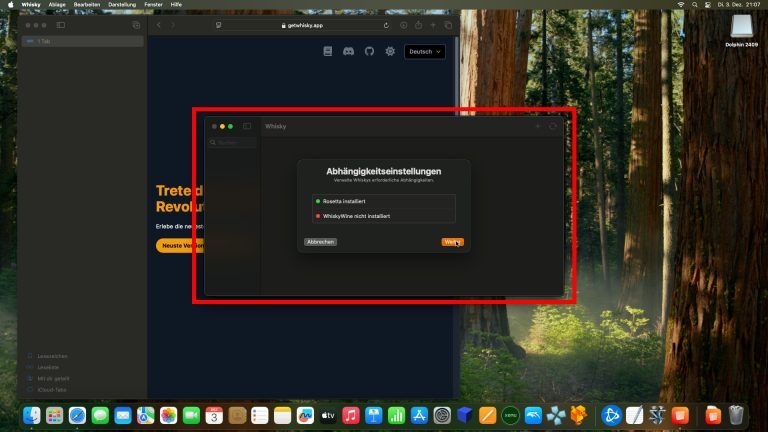Open the Hilfe menu

click(x=176, y=4)
